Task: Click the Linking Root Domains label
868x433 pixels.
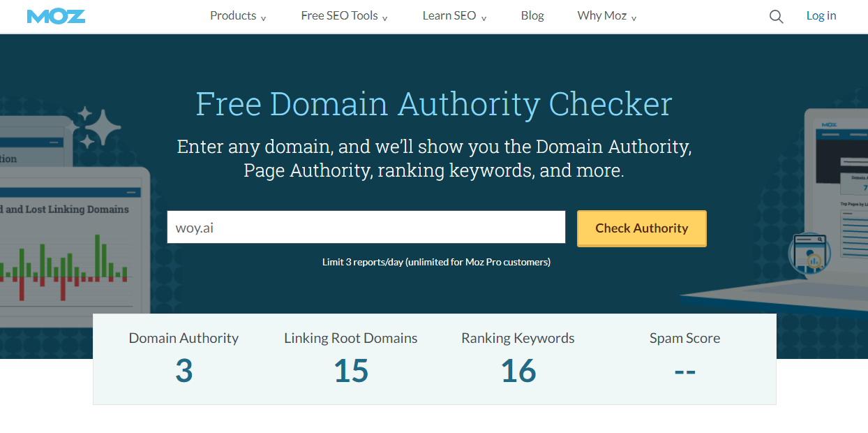Action: tap(351, 338)
